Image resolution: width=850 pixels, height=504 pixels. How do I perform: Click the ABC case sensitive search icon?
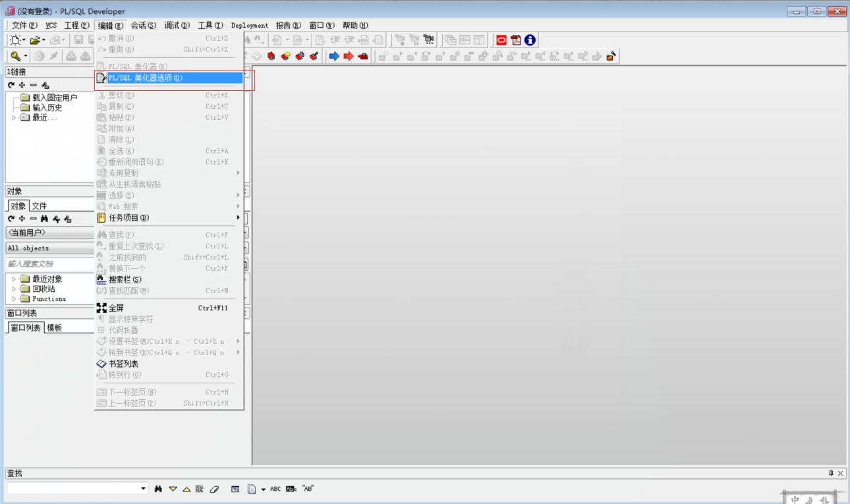[275, 489]
